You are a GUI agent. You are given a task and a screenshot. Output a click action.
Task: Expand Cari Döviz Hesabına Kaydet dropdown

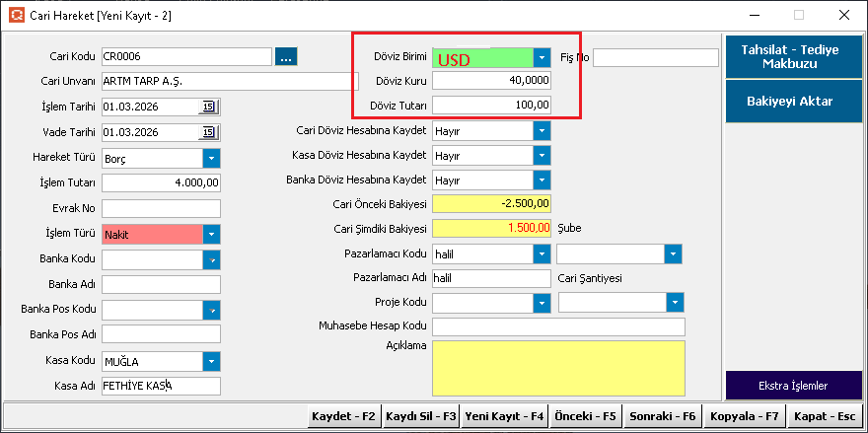pos(542,131)
